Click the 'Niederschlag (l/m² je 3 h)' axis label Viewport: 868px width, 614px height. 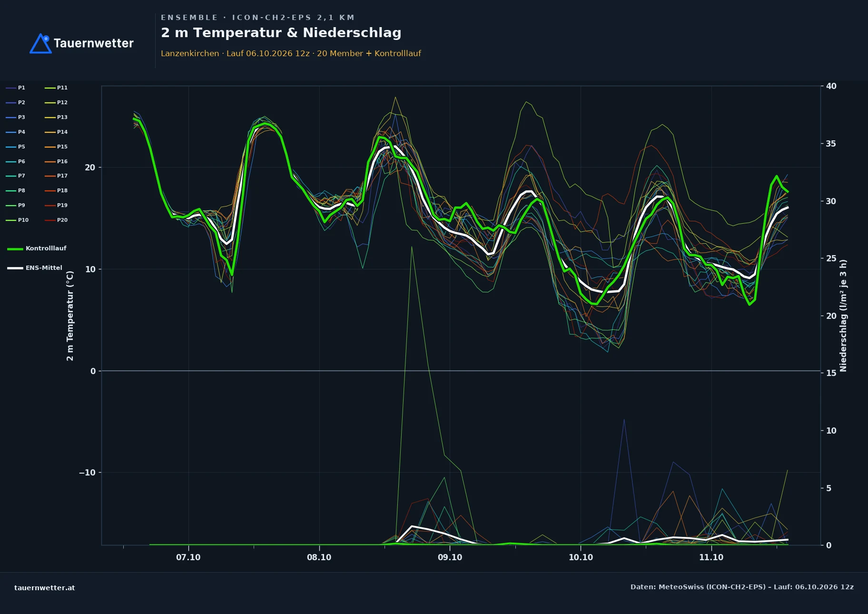click(x=843, y=316)
